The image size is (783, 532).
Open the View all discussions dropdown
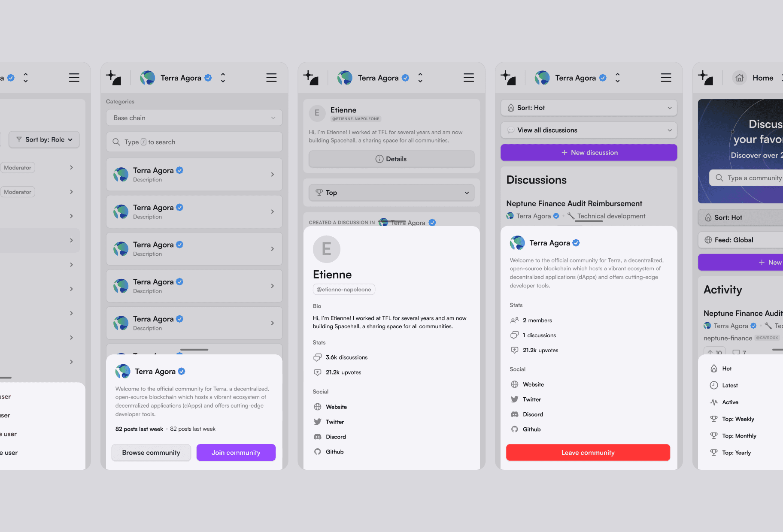click(589, 130)
